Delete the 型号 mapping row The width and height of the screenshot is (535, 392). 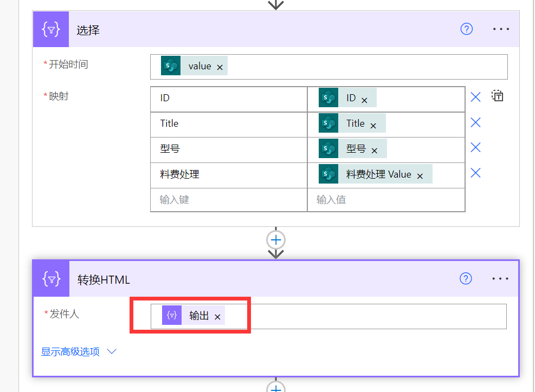pyautogui.click(x=475, y=147)
